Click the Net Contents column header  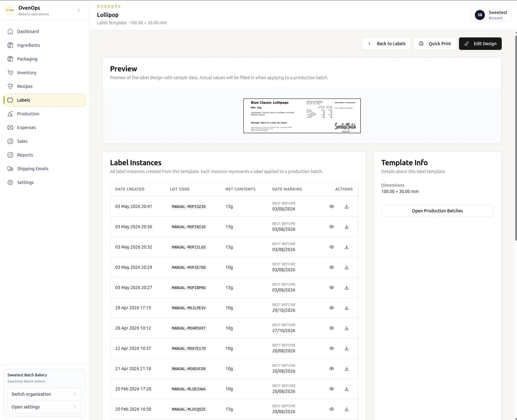pos(240,189)
